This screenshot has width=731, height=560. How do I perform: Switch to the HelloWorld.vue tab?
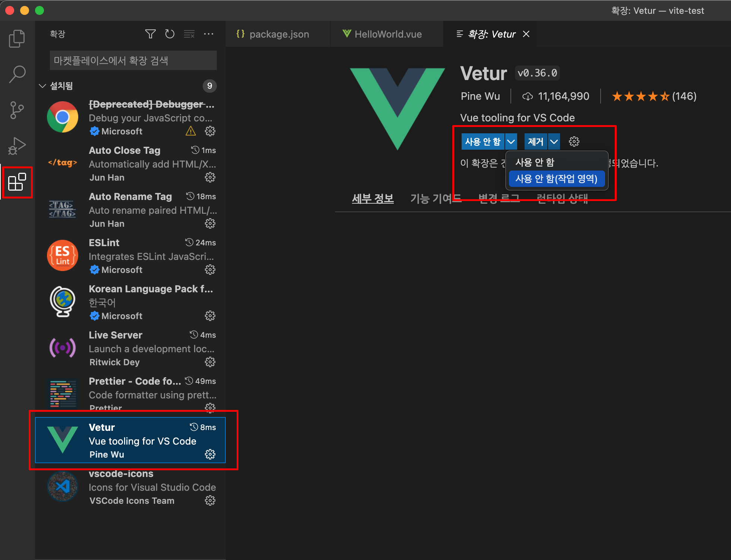coord(387,34)
